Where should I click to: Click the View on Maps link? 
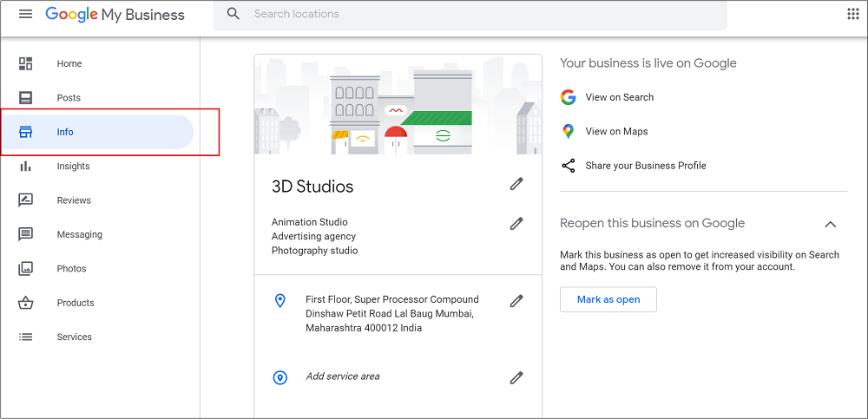click(x=616, y=132)
